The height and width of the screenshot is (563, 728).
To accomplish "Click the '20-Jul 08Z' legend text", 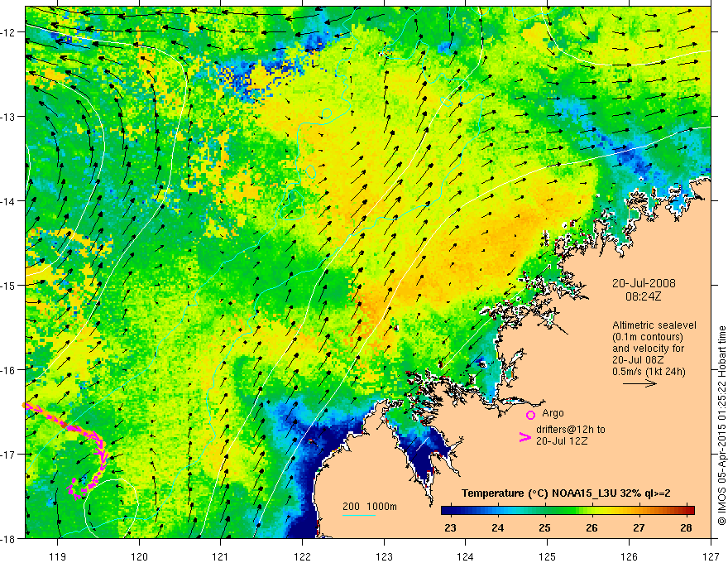I will coord(638,360).
